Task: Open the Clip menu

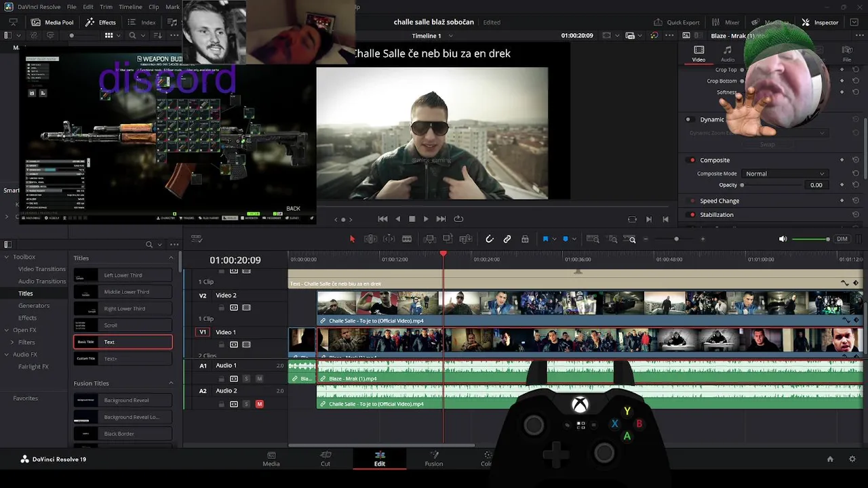Action: pos(153,7)
